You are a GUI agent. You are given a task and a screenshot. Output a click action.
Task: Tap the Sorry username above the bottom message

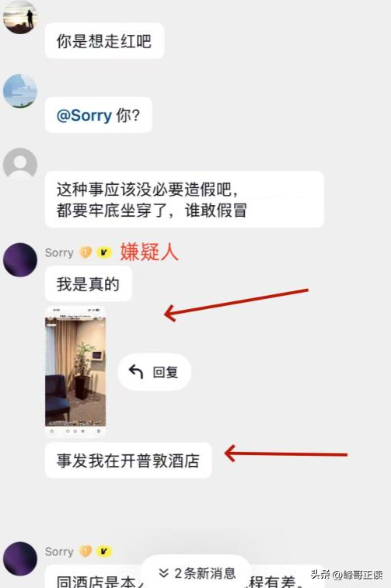click(x=59, y=551)
